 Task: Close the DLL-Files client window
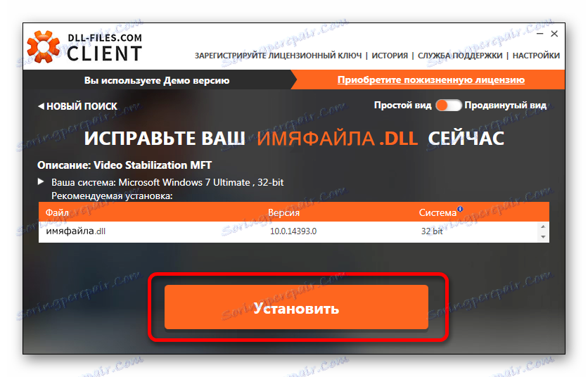pyautogui.click(x=554, y=34)
